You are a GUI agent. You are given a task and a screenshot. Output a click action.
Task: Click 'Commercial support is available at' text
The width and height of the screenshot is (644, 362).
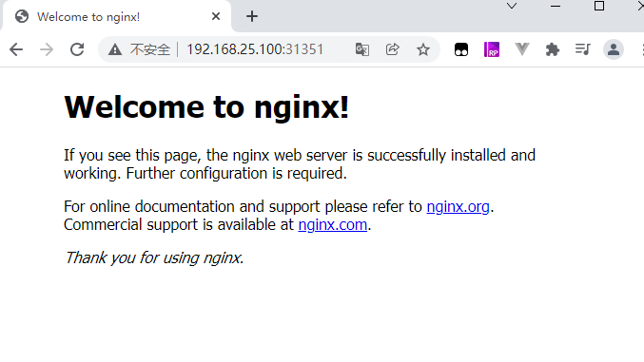click(x=179, y=224)
